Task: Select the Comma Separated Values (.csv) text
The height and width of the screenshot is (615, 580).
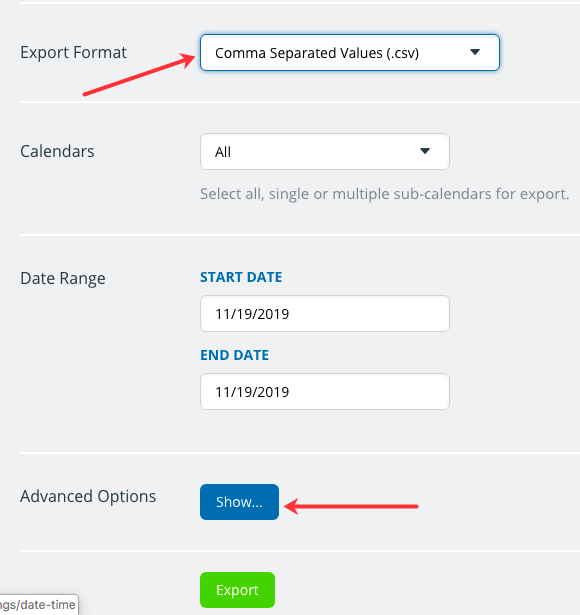Action: (x=317, y=53)
